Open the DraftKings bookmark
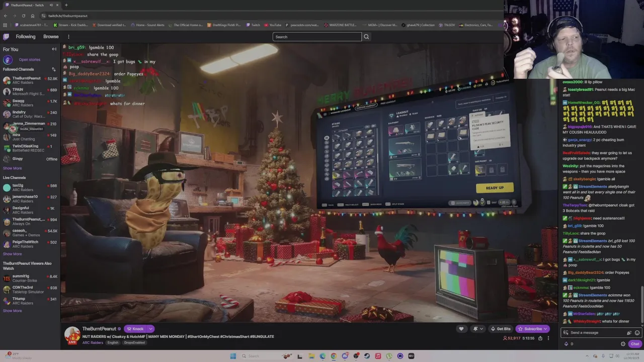The image size is (644, 362). [224, 25]
